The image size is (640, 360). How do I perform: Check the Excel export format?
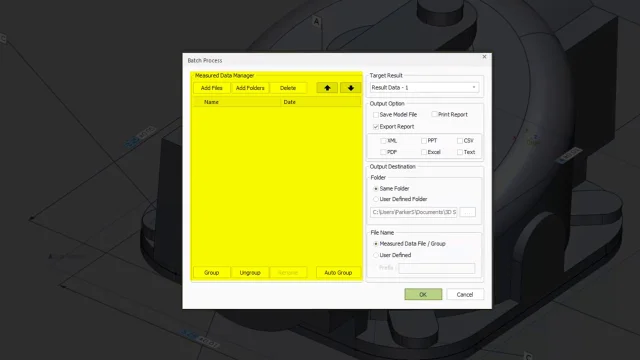424,152
